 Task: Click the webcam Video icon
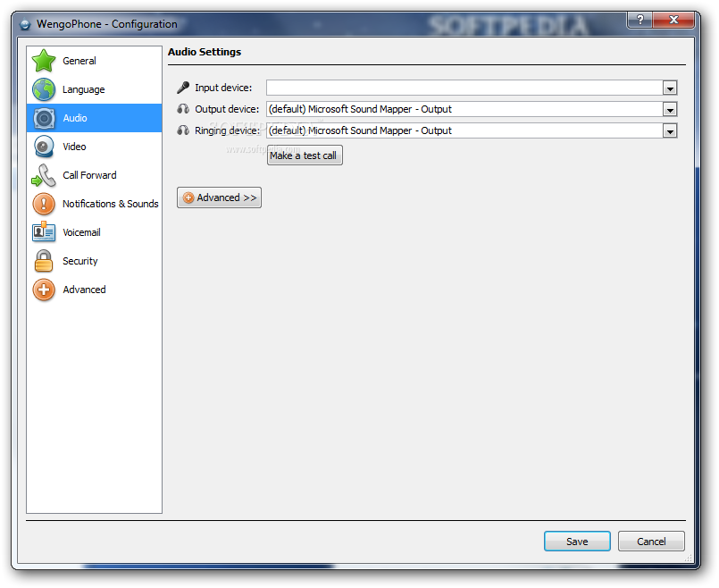44,147
